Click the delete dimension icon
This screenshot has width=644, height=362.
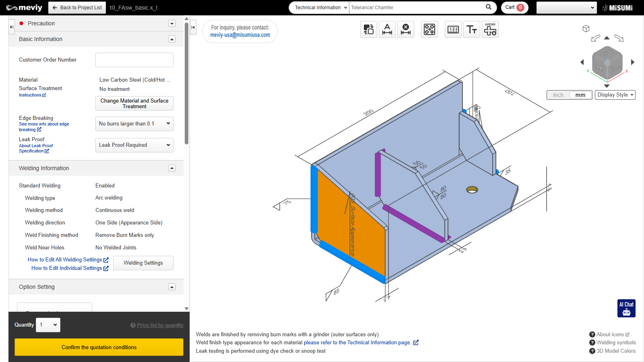coord(406,29)
